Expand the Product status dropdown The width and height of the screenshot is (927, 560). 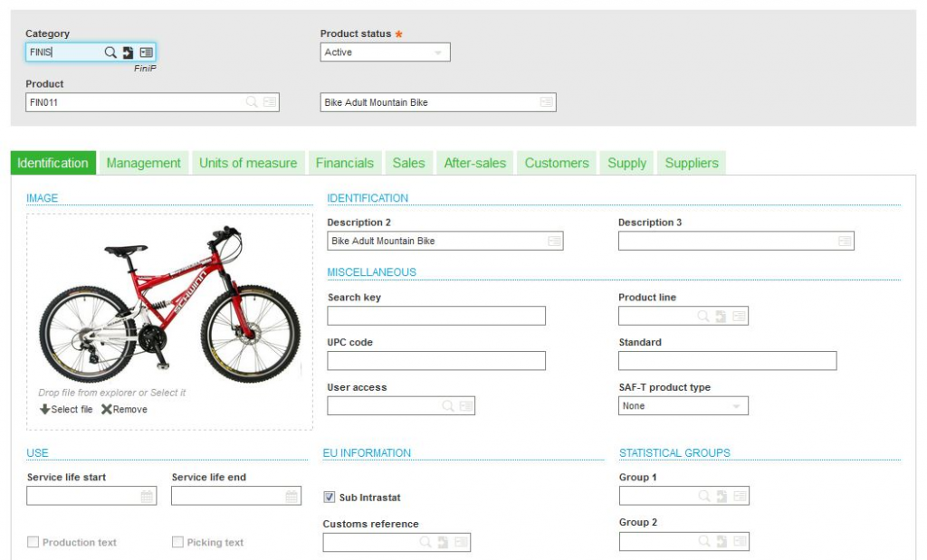pos(438,52)
